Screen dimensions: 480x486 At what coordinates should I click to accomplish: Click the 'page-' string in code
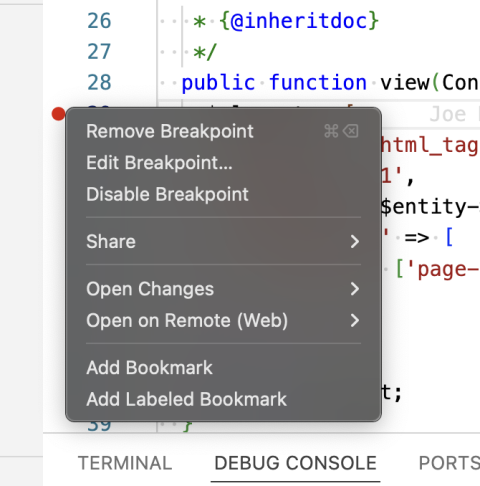click(x=443, y=269)
